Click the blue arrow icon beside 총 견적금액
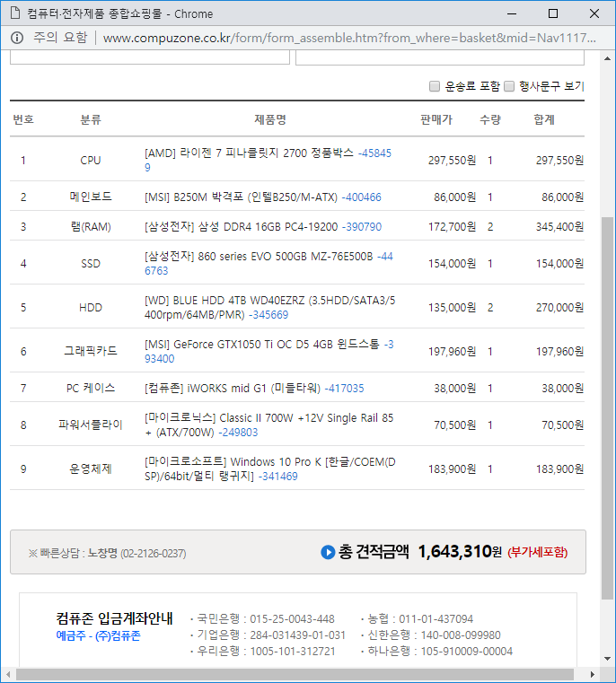The image size is (616, 683). [328, 552]
